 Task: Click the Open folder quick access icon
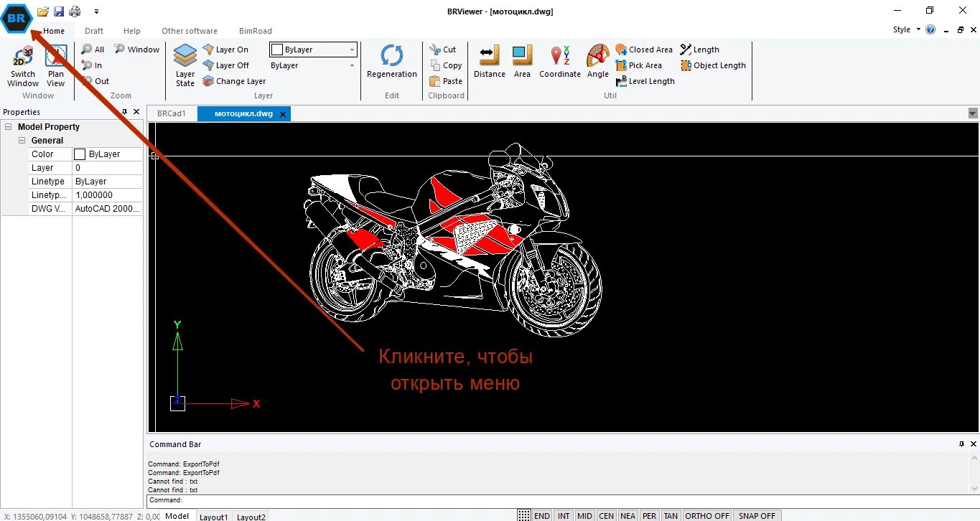pyautogui.click(x=43, y=11)
